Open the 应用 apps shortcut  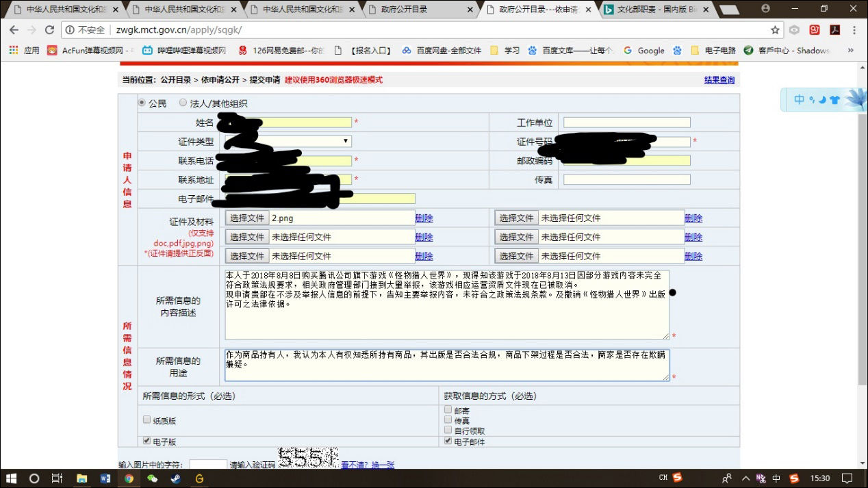[24, 51]
